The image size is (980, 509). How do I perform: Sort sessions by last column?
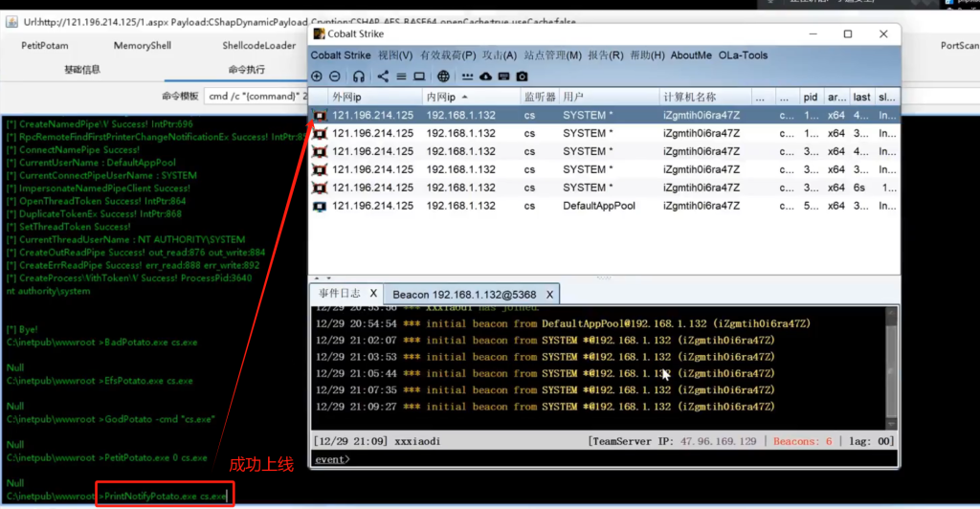click(x=861, y=97)
